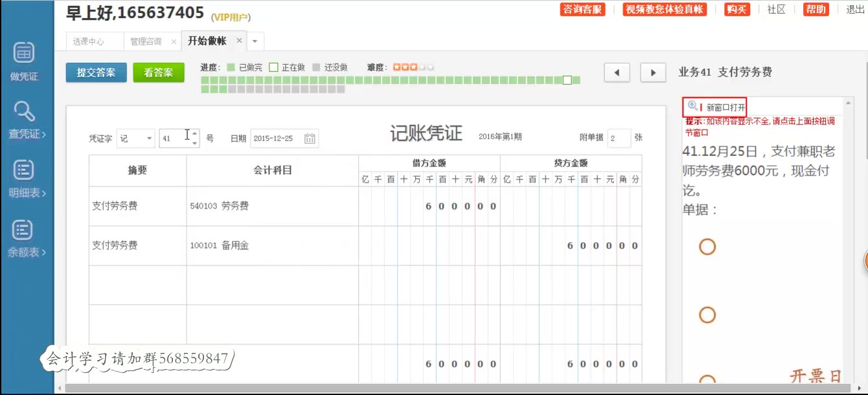
Task: Click the 提交答案 button
Action: (96, 72)
